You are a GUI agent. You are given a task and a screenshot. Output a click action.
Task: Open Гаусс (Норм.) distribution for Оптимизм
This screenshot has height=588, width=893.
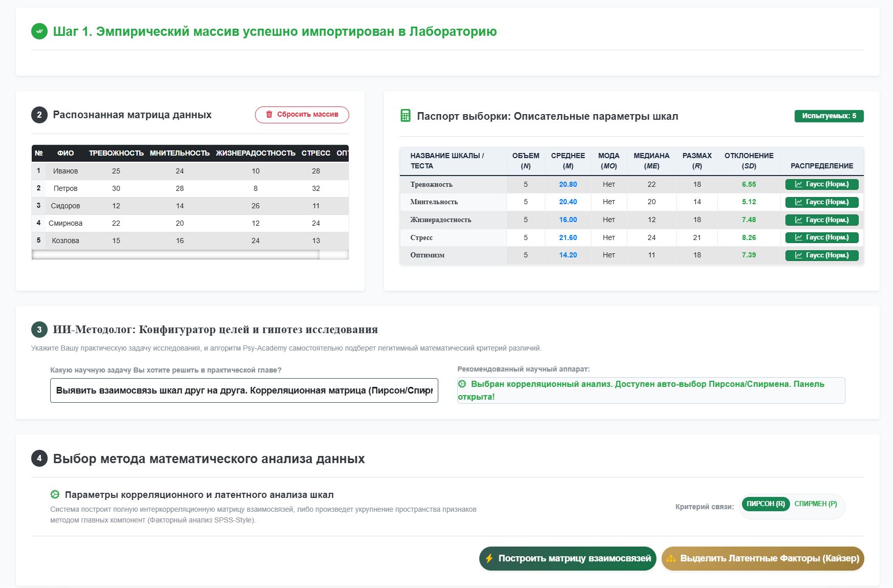point(822,255)
